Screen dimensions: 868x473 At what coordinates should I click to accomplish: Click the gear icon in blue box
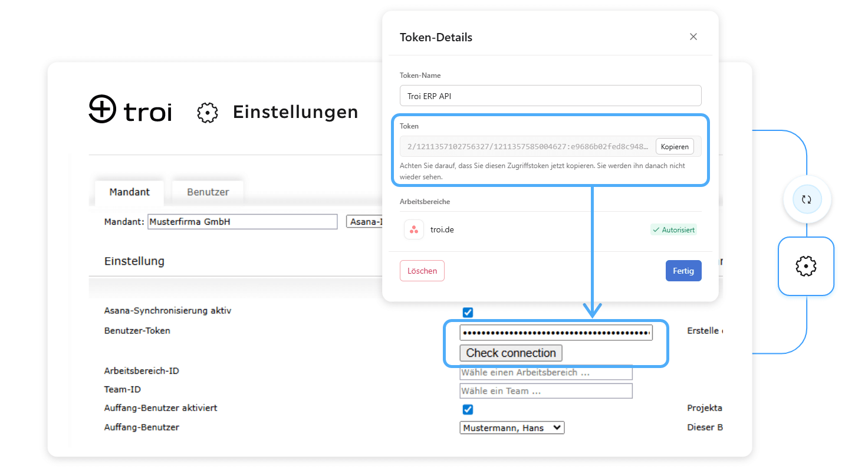[805, 267]
